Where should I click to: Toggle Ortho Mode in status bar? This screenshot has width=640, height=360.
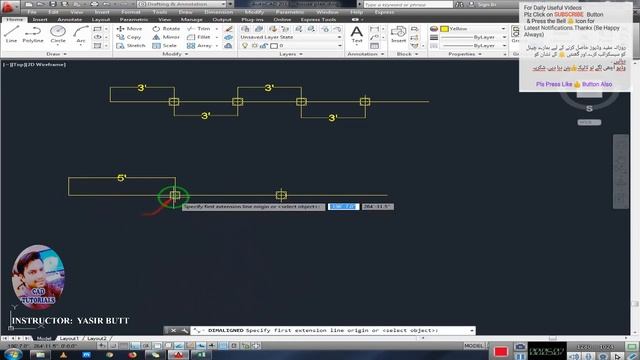(x=135, y=346)
